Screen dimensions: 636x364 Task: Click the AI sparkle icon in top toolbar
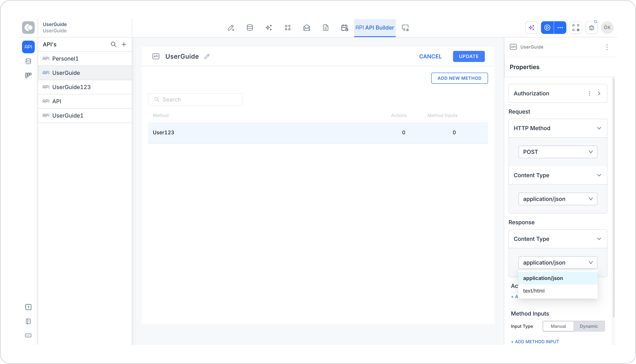pos(269,28)
